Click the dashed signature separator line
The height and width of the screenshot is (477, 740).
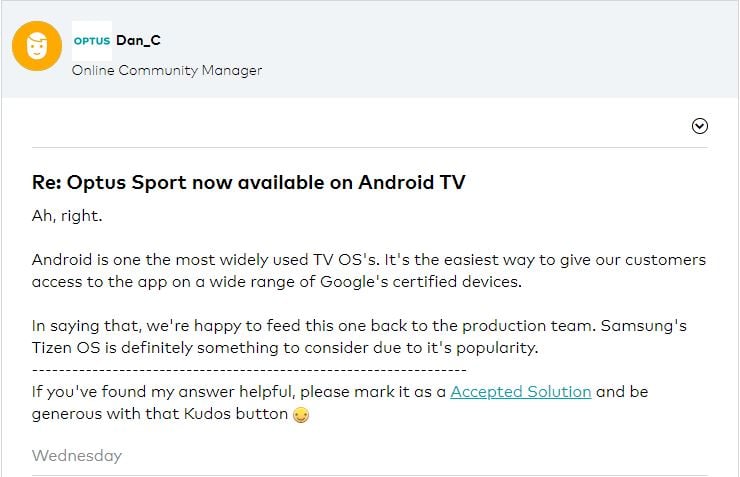(x=249, y=370)
